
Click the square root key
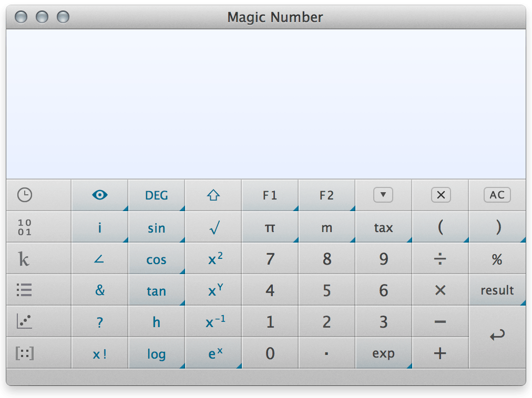tap(213, 227)
